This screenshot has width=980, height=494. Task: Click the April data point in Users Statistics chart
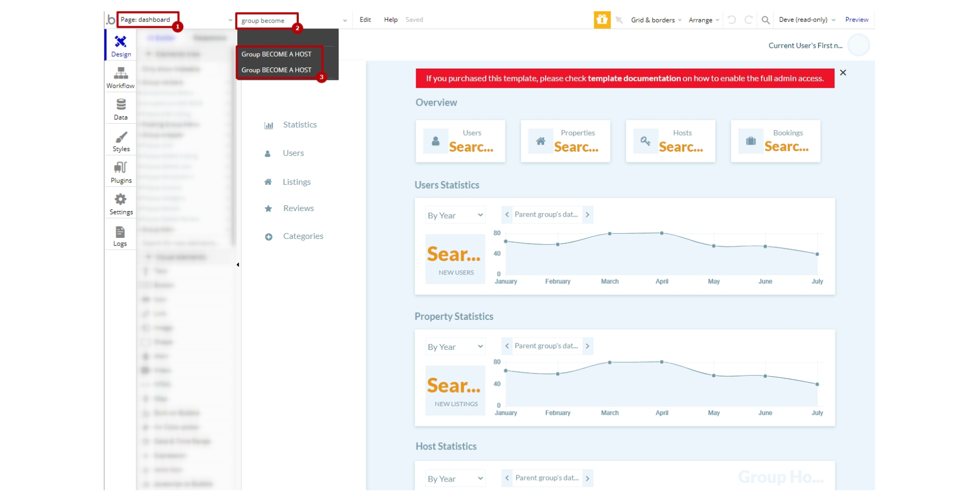coord(662,233)
